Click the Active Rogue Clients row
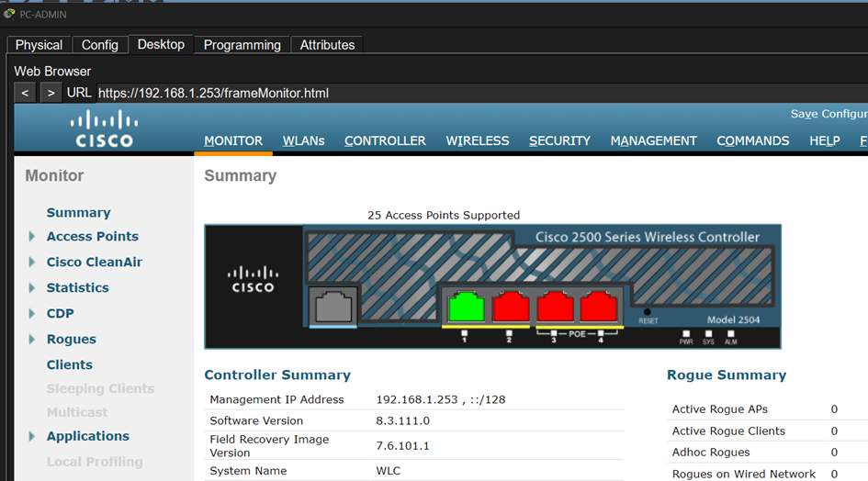Screen dimensions: 868x481 [x=767, y=431]
